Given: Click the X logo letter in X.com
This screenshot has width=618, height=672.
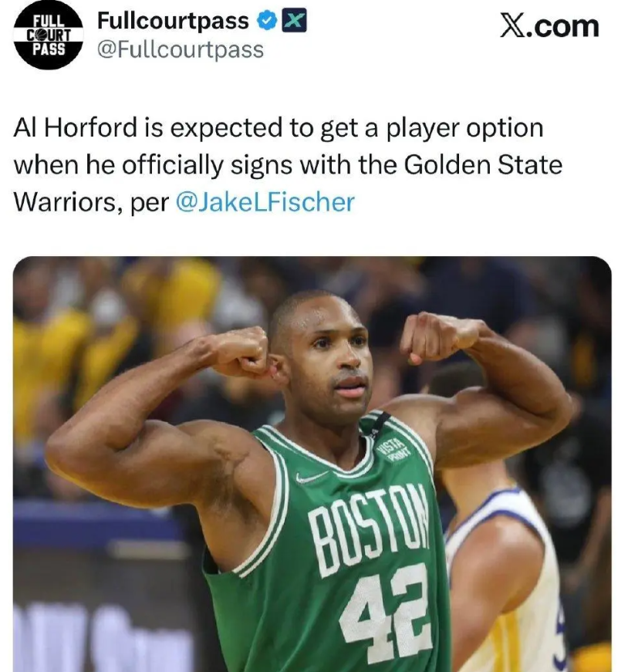Looking at the screenshot, I should click(513, 26).
